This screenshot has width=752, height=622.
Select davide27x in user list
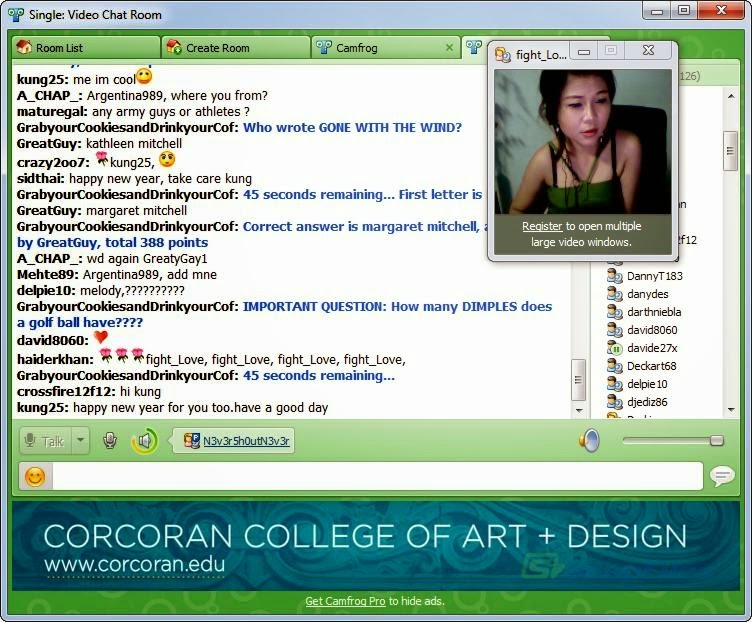[652, 348]
